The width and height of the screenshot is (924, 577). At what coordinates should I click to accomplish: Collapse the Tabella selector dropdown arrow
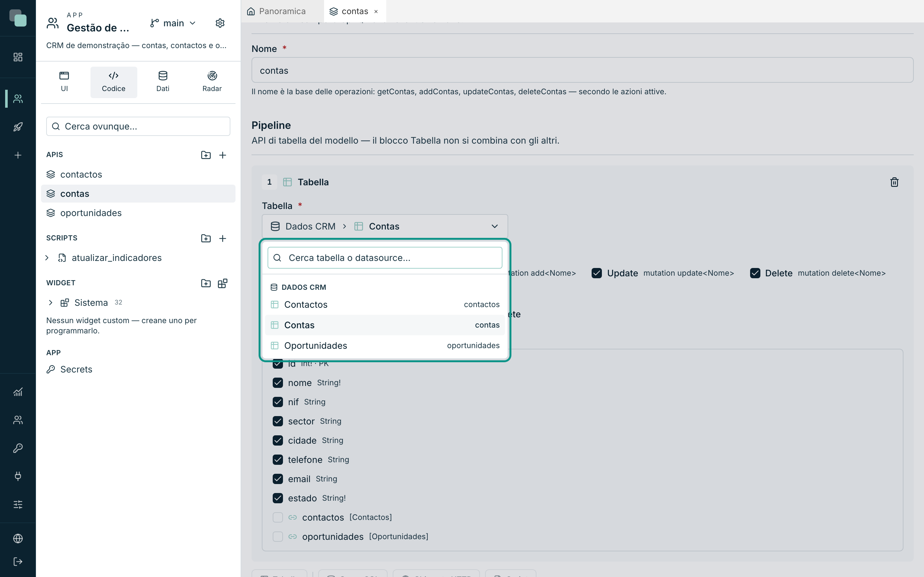tap(494, 226)
